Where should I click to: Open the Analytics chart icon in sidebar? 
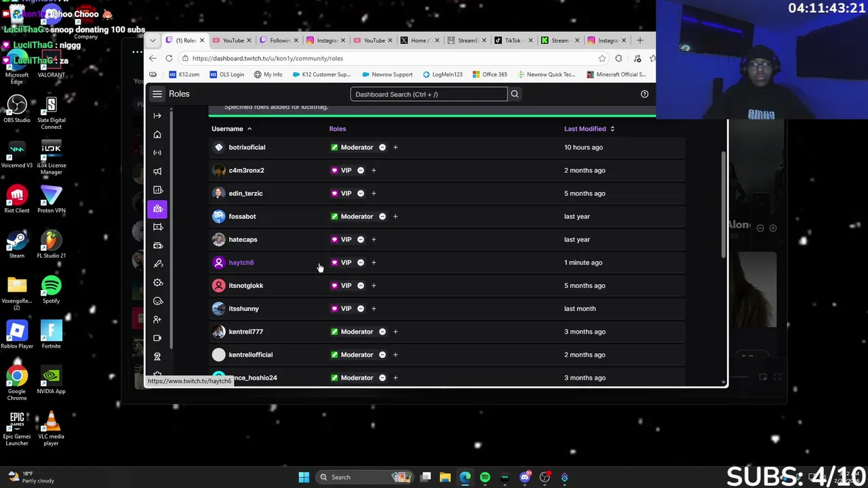[157, 190]
